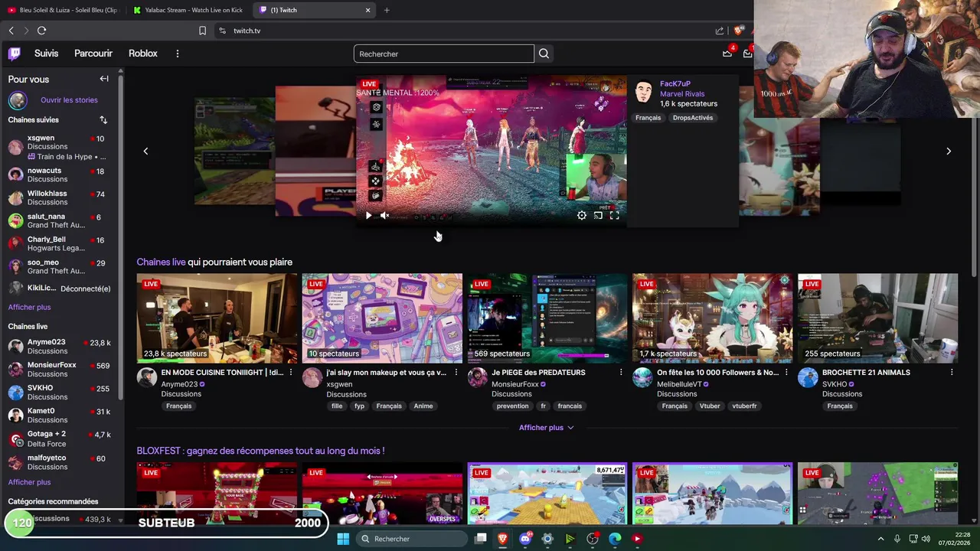Open Windows Start menu
The height and width of the screenshot is (551, 980).
[343, 539]
